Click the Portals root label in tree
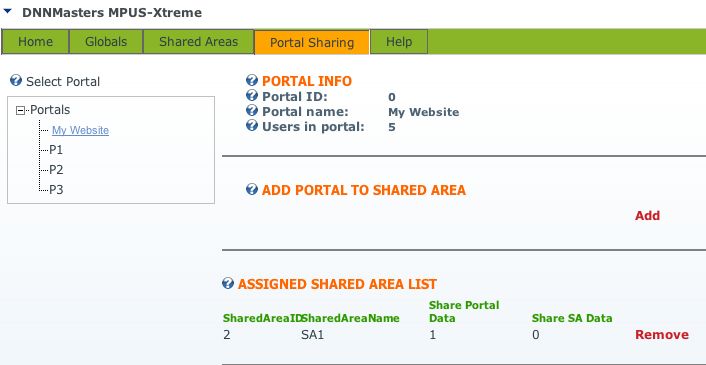This screenshot has height=365, width=706. pyautogui.click(x=50, y=110)
